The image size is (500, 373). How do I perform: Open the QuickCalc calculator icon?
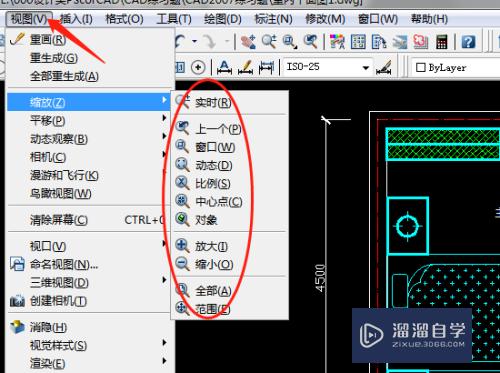point(442,42)
